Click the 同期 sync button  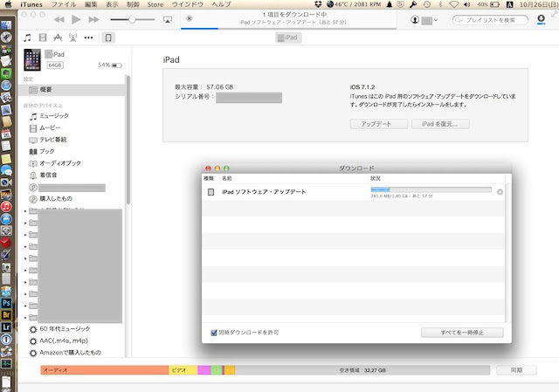[x=516, y=370]
